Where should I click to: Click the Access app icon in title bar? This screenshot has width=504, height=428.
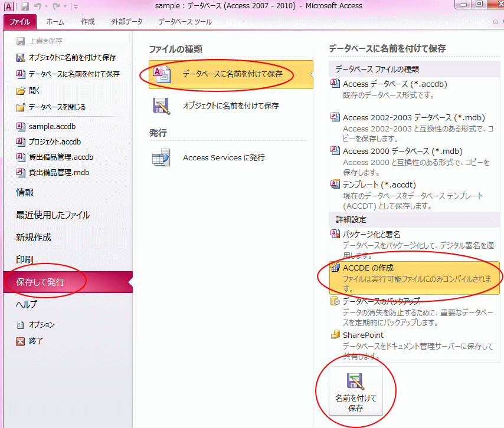point(9,6)
